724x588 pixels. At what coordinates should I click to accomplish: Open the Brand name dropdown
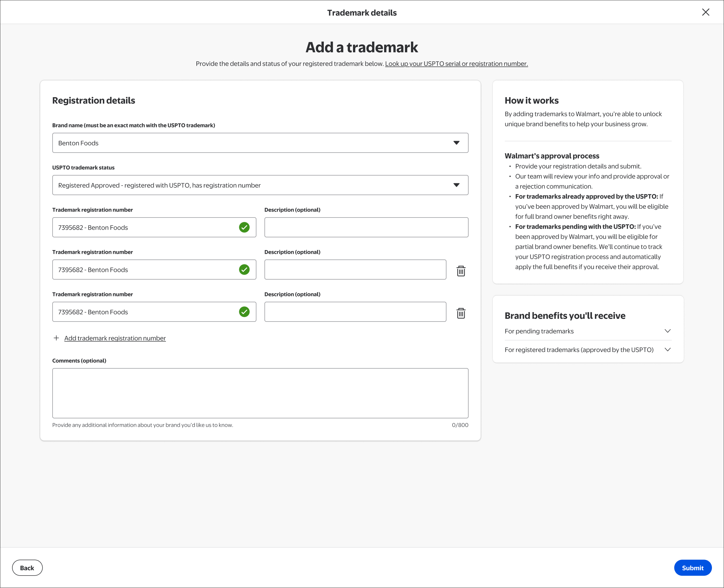[260, 143]
